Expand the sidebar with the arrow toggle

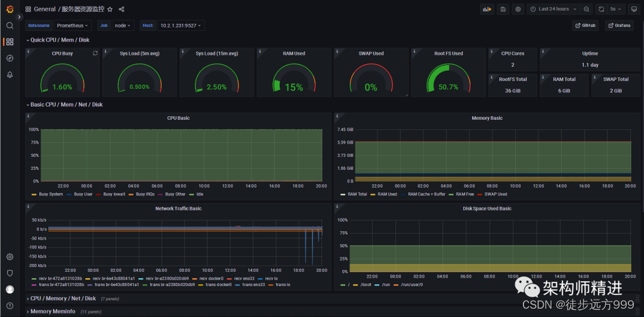[19, 17]
